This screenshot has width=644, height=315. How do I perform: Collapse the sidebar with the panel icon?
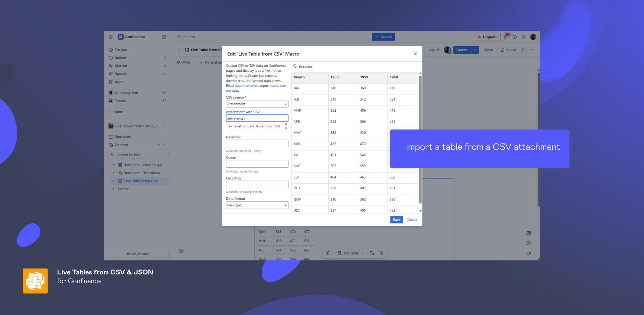[164, 37]
